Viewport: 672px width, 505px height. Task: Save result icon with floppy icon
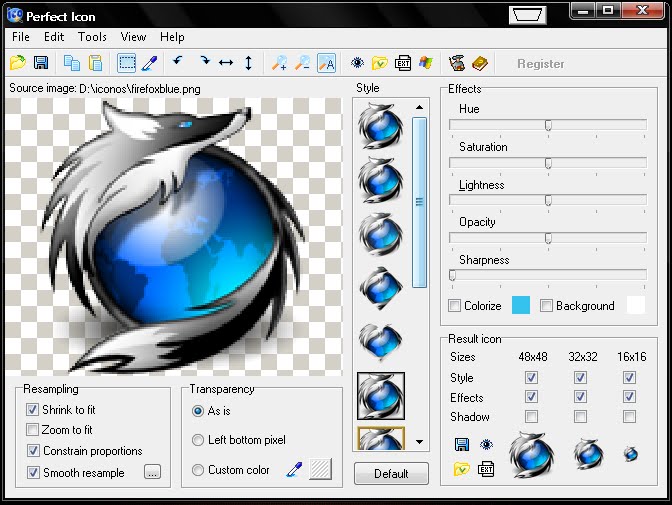tap(462, 445)
